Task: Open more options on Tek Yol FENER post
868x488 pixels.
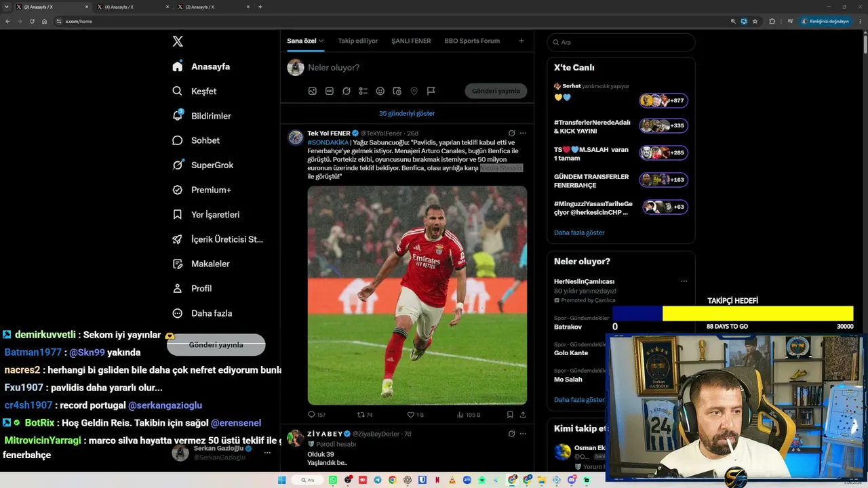Action: 523,134
